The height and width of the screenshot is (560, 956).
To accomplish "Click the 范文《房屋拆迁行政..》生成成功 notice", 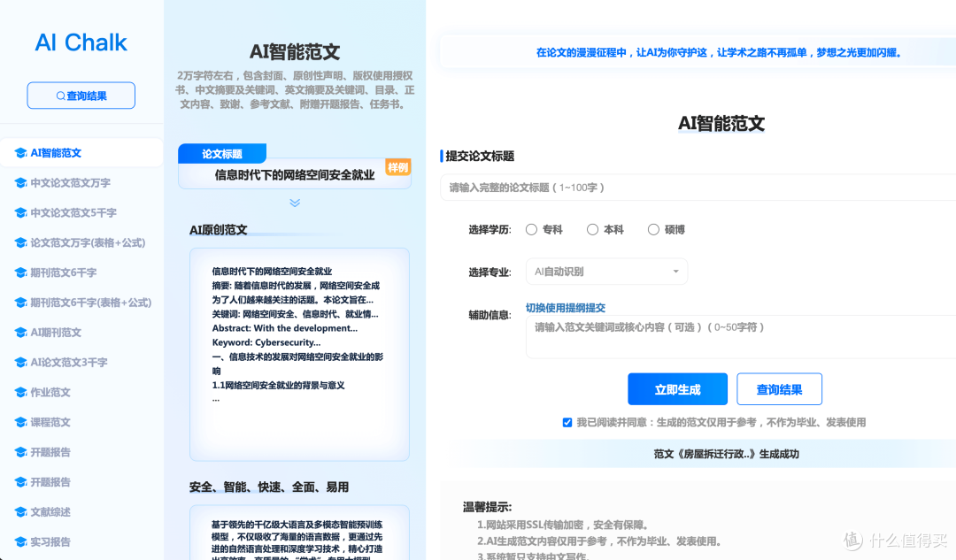I will (x=726, y=454).
